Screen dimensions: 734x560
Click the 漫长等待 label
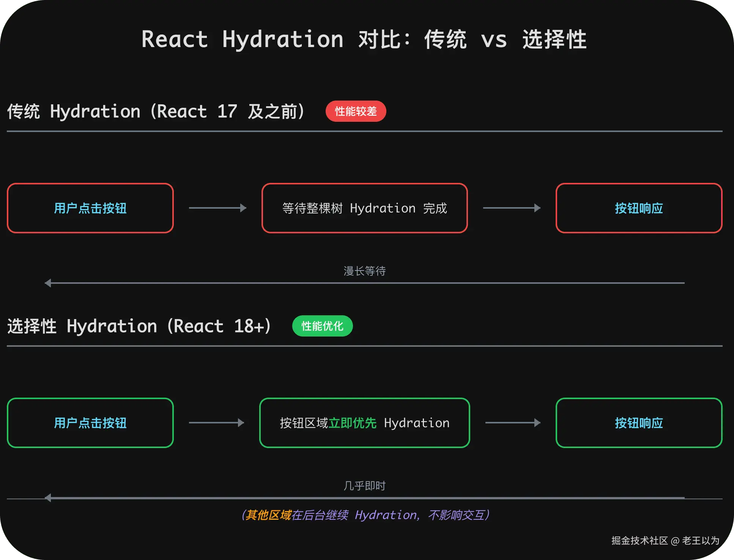364,271
